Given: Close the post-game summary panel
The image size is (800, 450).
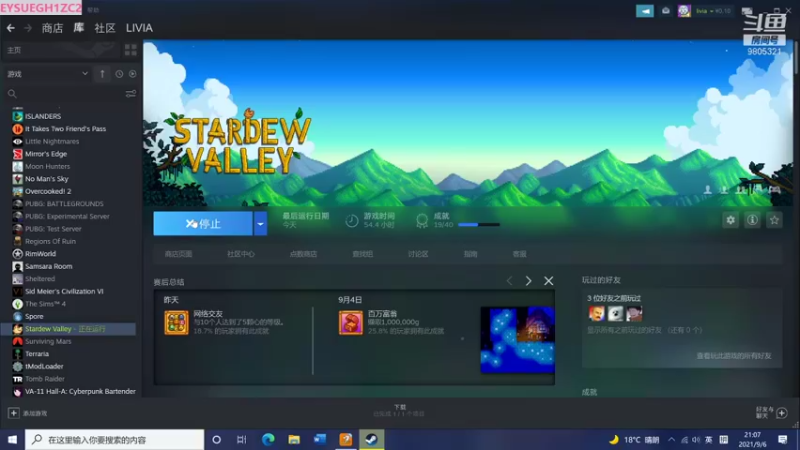Looking at the screenshot, I should (548, 281).
